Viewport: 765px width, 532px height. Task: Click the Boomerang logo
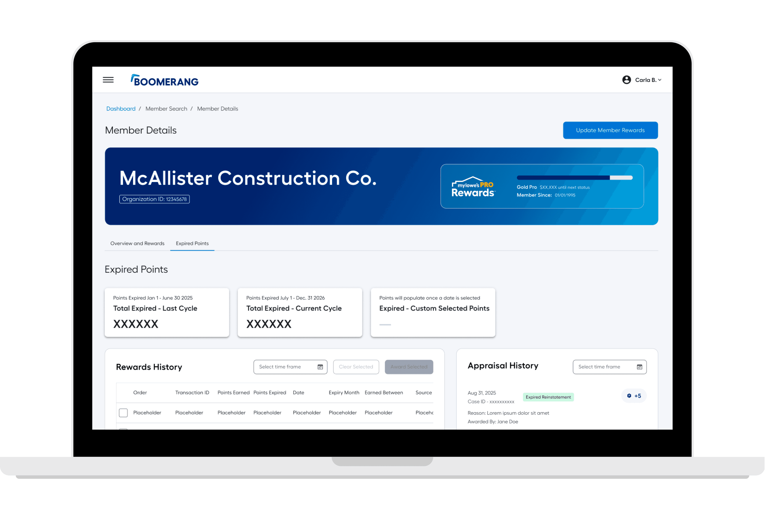point(165,80)
